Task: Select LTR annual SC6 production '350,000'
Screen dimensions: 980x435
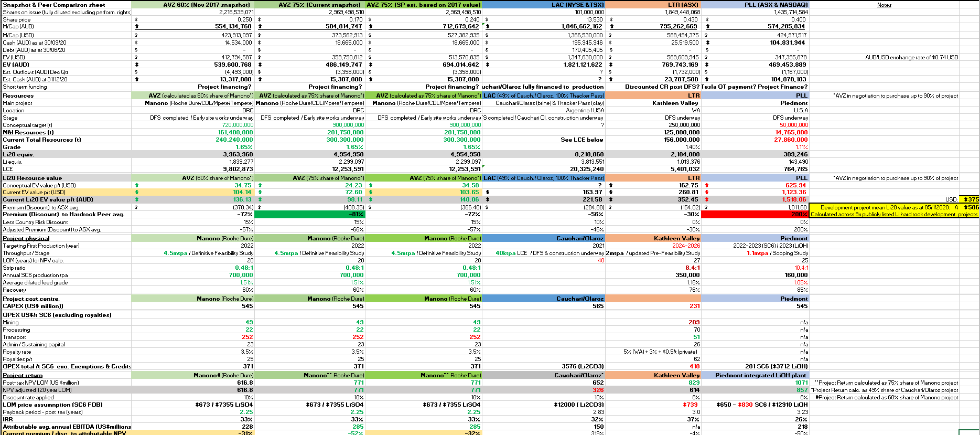Action: 687,275
